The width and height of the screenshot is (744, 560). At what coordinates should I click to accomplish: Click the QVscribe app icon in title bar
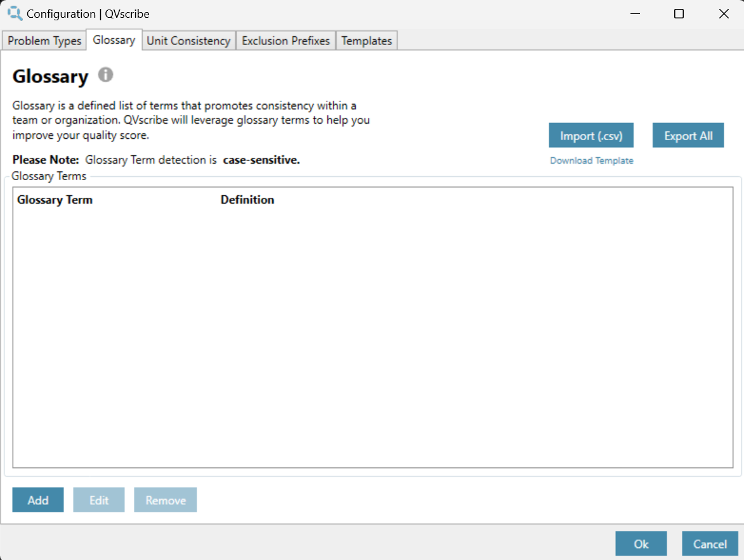click(x=15, y=13)
